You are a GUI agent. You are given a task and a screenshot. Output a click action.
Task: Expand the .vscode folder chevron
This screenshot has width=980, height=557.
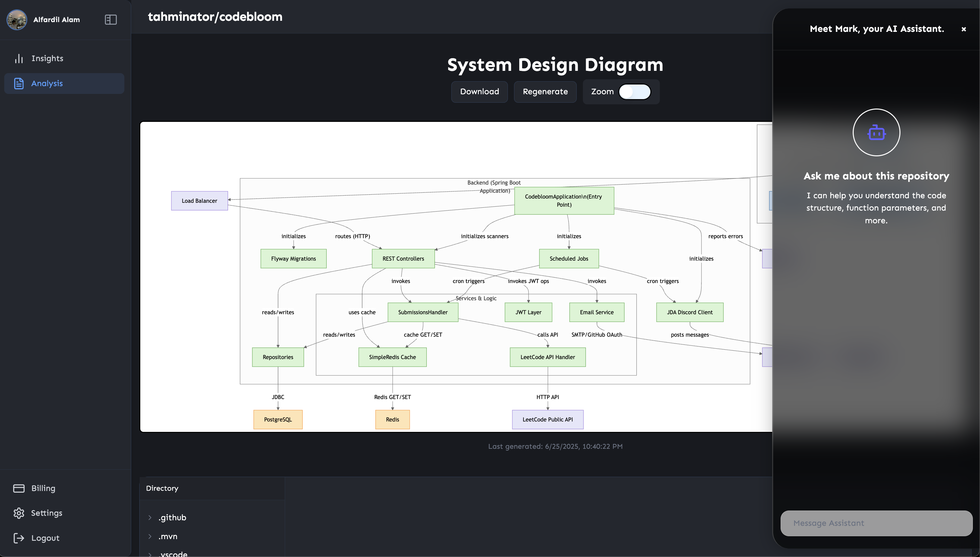pyautogui.click(x=150, y=554)
